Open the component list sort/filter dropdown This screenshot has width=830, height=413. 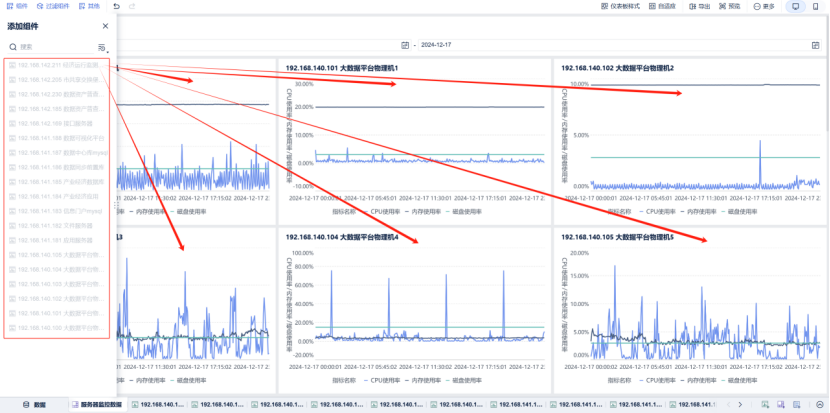(x=102, y=47)
